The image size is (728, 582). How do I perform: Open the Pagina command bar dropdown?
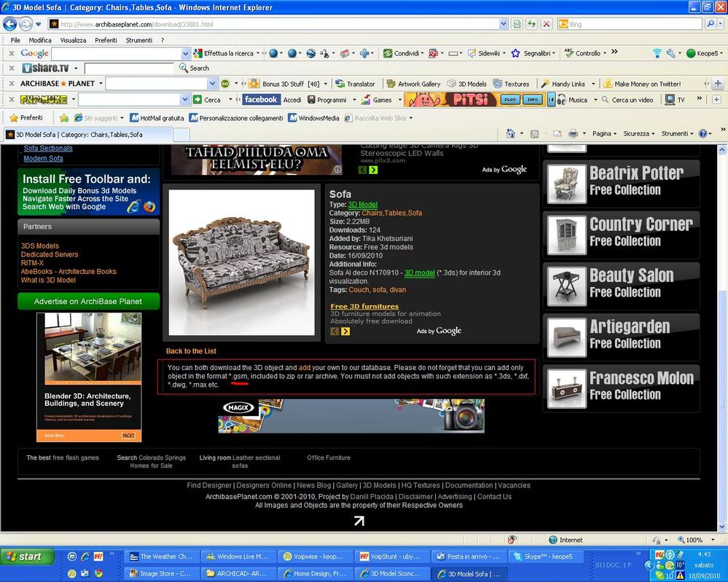pos(604,134)
